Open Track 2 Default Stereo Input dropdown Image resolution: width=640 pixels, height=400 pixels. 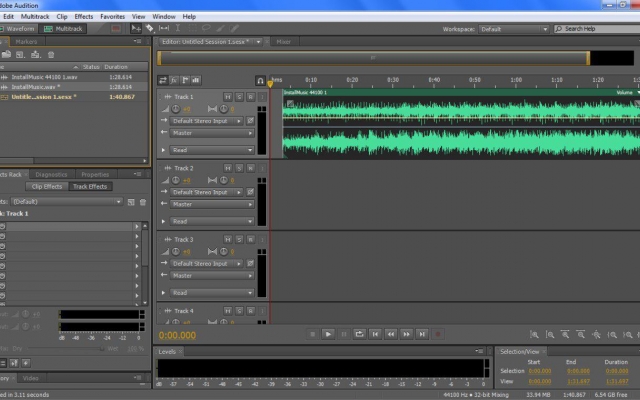pos(207,192)
